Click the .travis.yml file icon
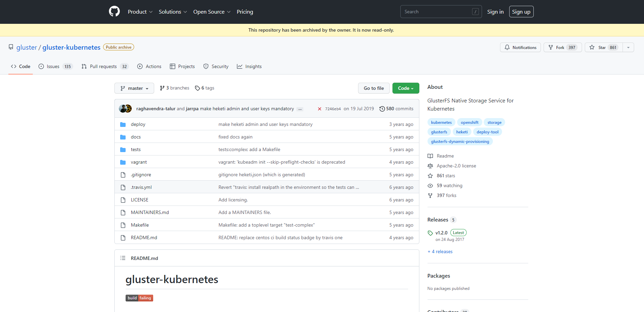 coord(123,187)
